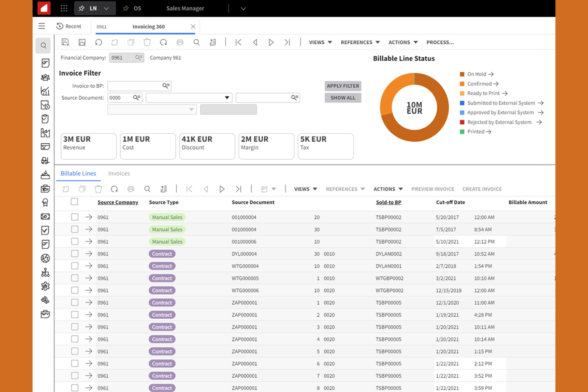Open the LN dropdown in the top bar

(x=106, y=8)
